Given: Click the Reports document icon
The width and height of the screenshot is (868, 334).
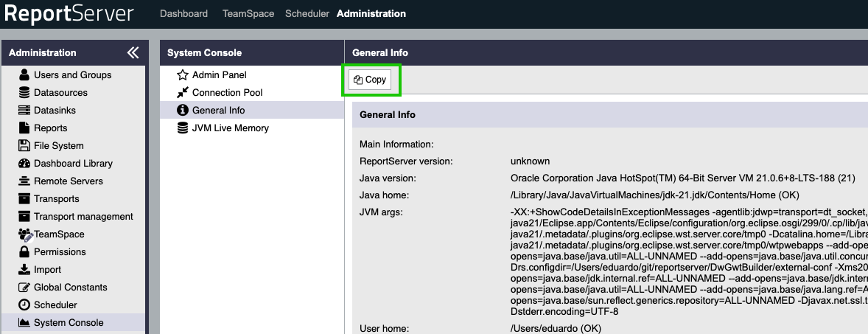Looking at the screenshot, I should (24, 128).
